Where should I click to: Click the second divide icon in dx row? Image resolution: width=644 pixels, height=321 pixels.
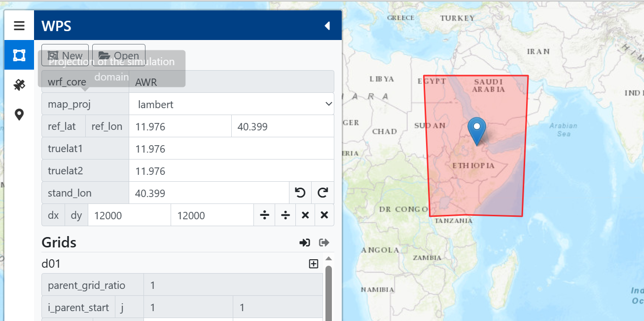click(286, 215)
